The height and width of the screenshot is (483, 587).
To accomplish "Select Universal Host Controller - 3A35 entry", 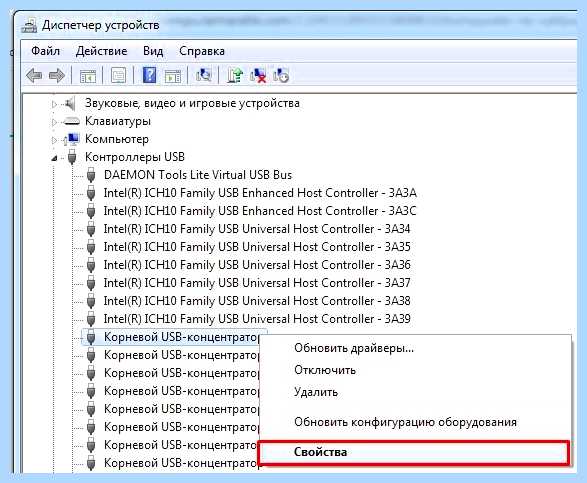I will pos(257,247).
